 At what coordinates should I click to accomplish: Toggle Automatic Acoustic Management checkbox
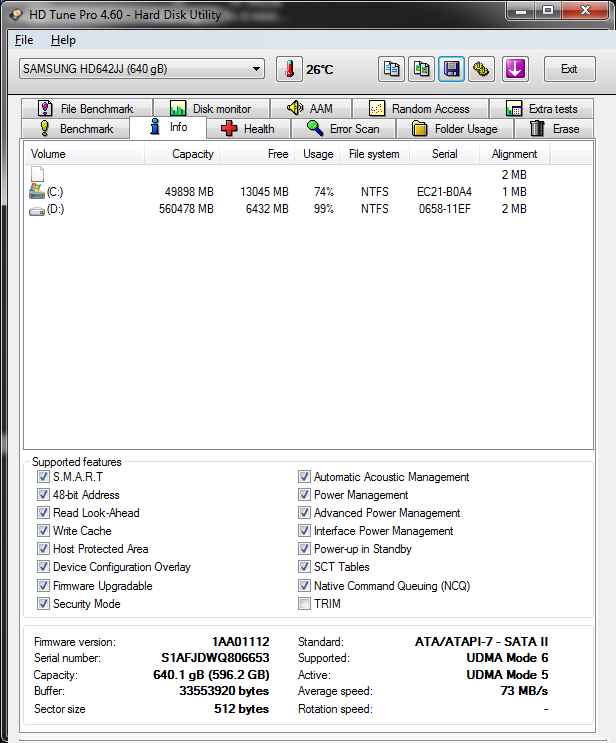304,477
